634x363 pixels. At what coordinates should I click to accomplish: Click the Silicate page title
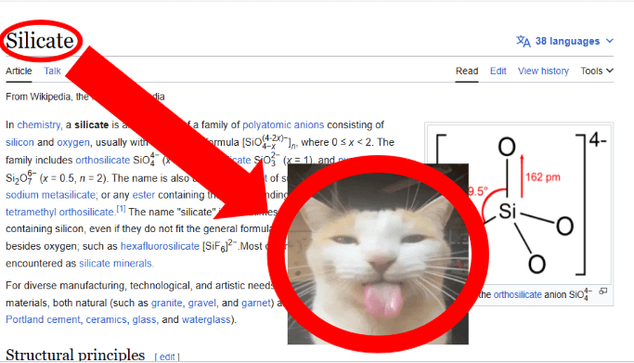tap(40, 40)
